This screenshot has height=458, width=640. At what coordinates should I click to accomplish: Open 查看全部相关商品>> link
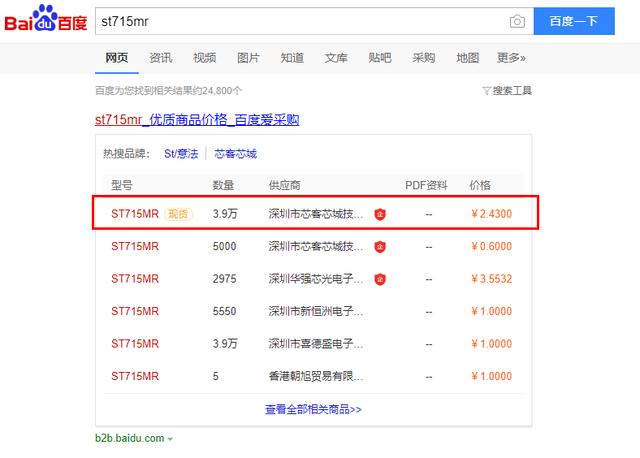coord(313,409)
